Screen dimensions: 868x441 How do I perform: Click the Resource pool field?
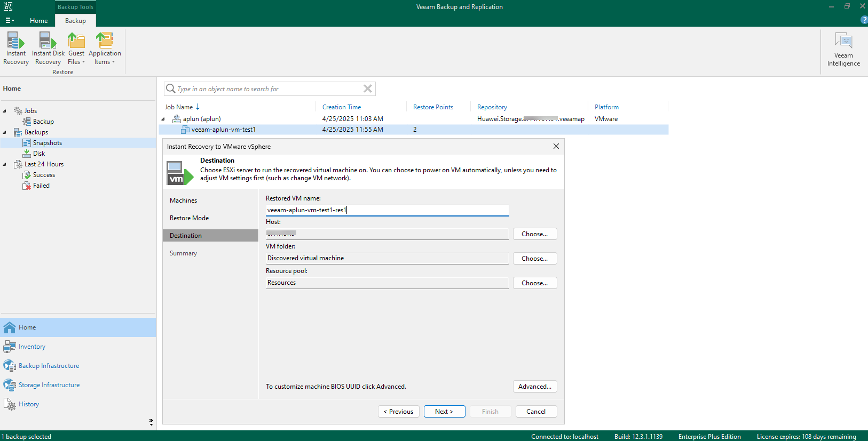[x=387, y=283]
